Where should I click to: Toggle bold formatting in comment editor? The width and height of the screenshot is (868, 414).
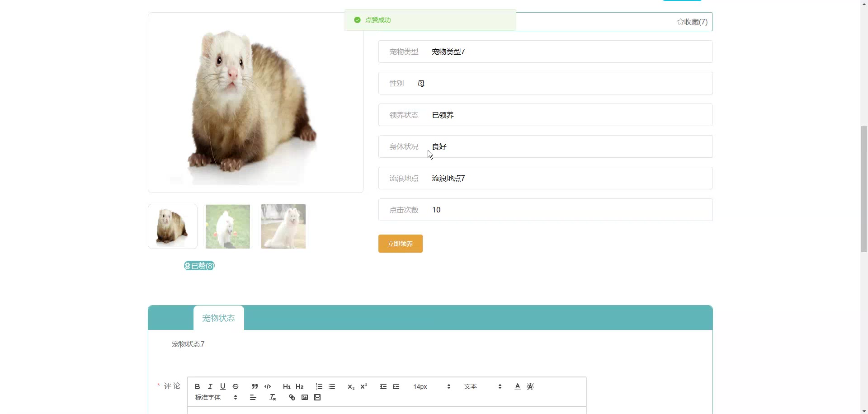pyautogui.click(x=197, y=386)
